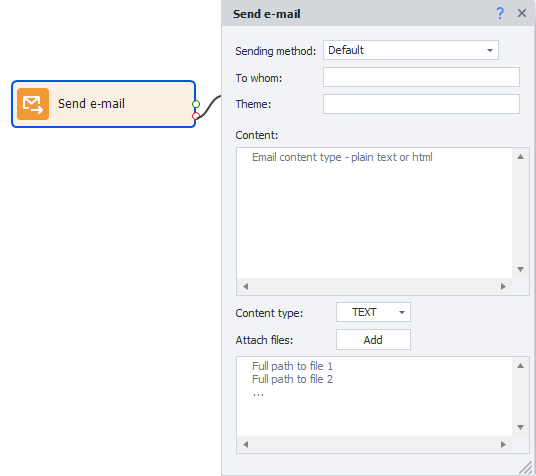The width and height of the screenshot is (536, 476).
Task: Close the Send e-mail properties panel
Action: (x=522, y=13)
